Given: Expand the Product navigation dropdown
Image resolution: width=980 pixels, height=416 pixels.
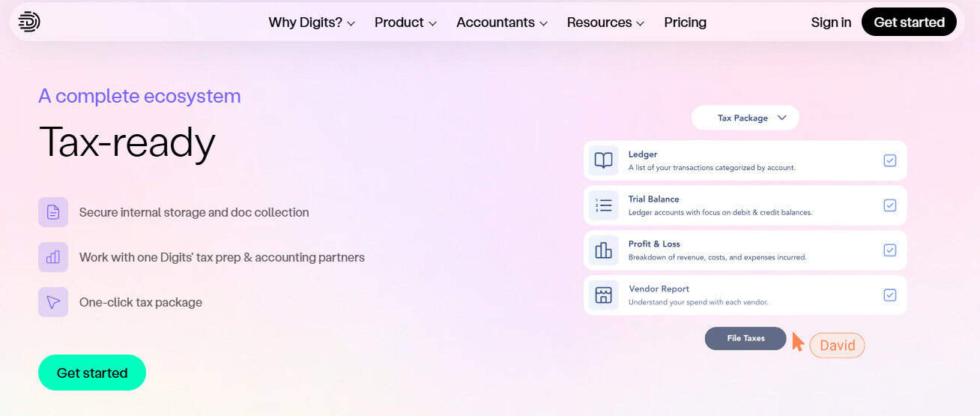Looking at the screenshot, I should pyautogui.click(x=405, y=22).
